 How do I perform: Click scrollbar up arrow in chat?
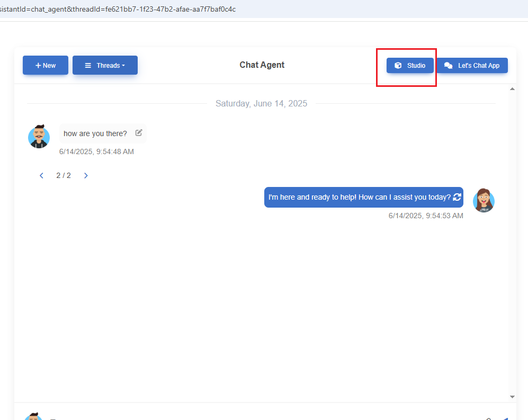tap(512, 89)
